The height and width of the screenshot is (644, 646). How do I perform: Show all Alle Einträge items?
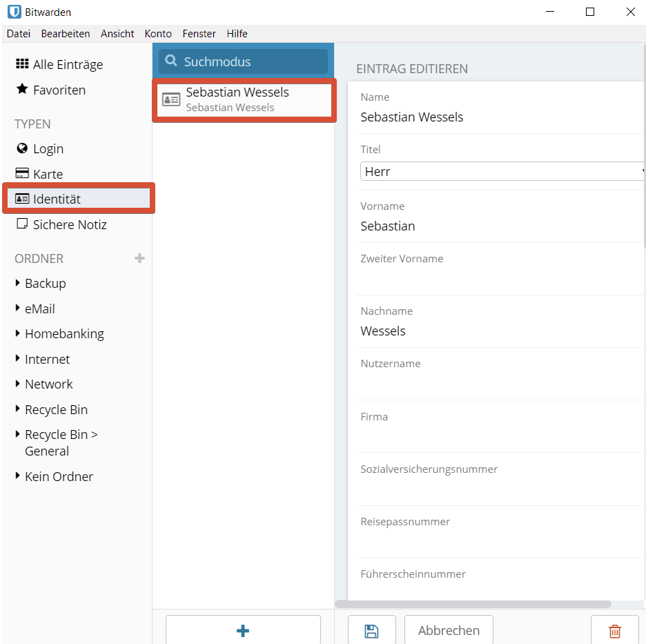click(68, 65)
